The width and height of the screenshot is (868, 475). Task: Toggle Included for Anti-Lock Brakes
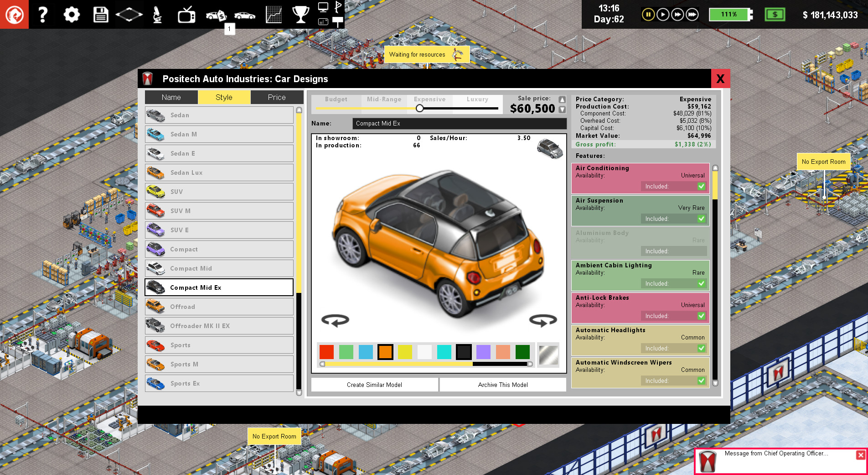click(701, 315)
